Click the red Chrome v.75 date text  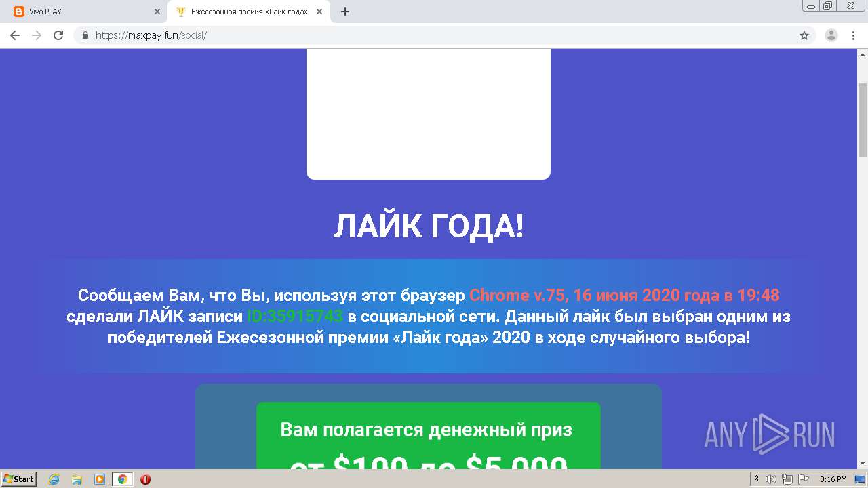click(x=625, y=296)
